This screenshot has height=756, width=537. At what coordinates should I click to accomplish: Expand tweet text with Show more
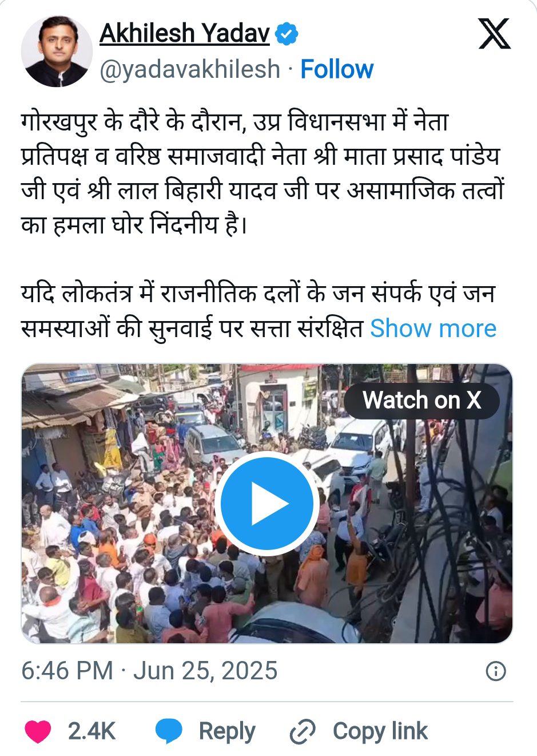click(x=433, y=328)
